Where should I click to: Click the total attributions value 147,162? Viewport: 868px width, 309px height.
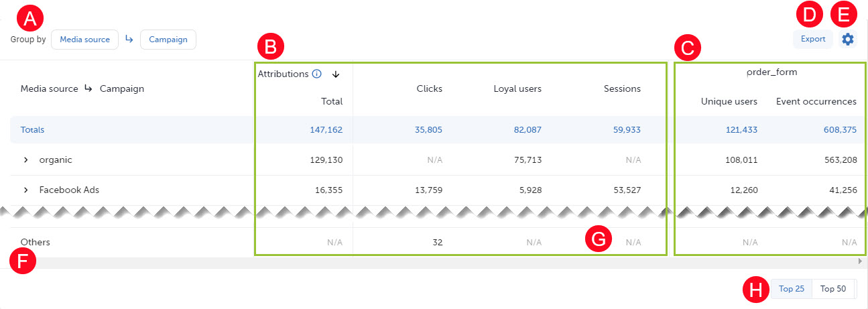pos(326,130)
